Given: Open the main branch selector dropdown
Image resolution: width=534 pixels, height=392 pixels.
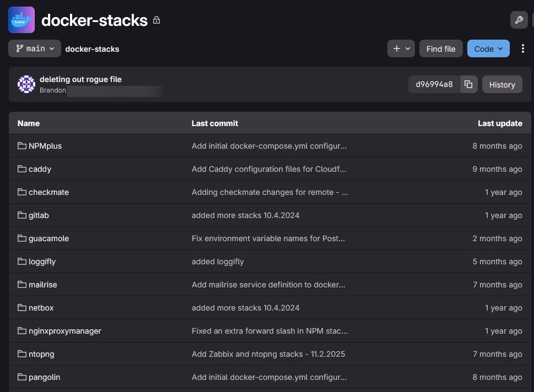Looking at the screenshot, I should tap(35, 48).
